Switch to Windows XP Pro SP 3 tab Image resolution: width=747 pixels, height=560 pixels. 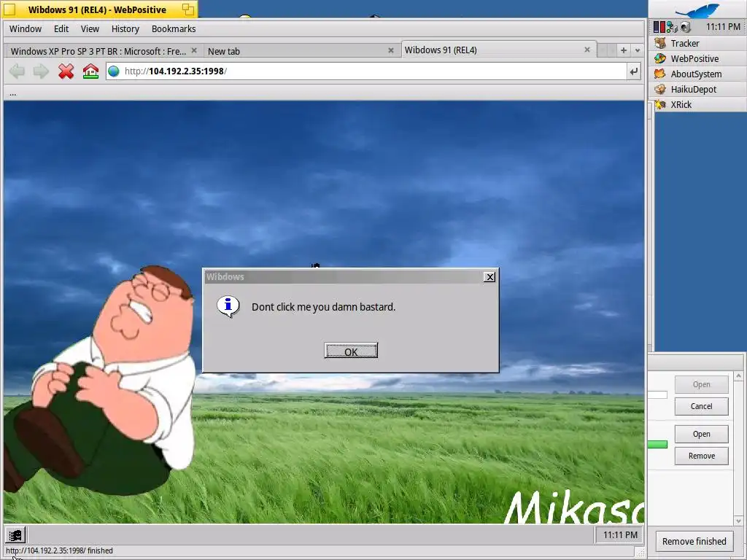[98, 51]
